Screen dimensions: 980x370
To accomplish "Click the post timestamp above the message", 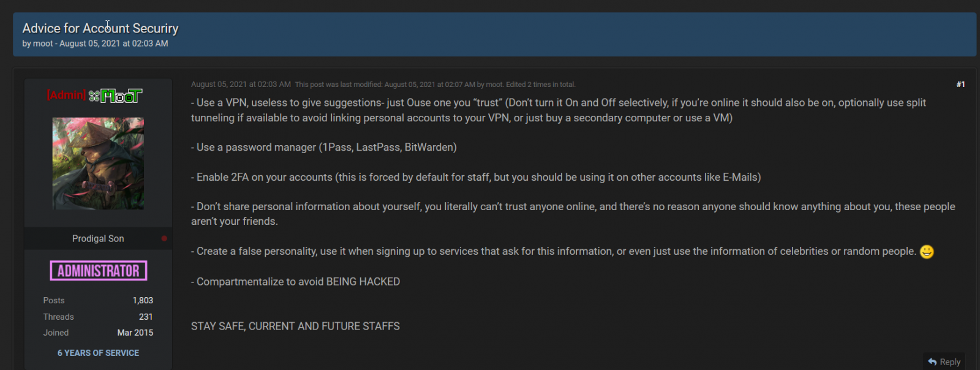I will [x=241, y=85].
